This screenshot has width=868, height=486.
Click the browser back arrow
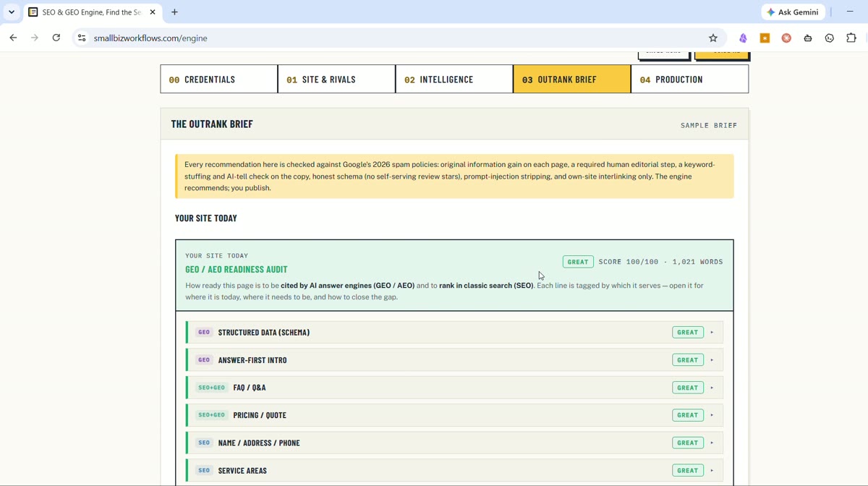coord(13,38)
